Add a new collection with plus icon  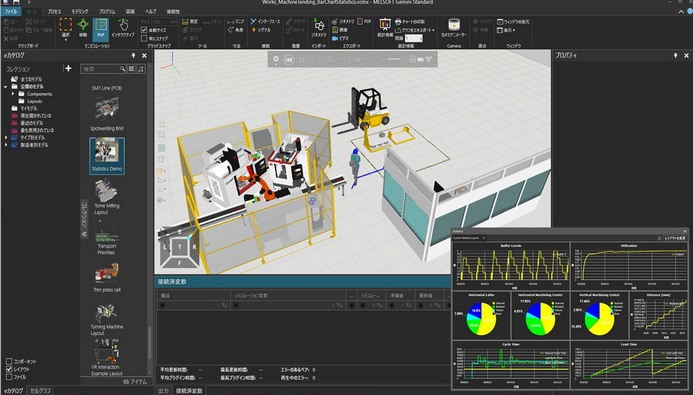tap(68, 68)
